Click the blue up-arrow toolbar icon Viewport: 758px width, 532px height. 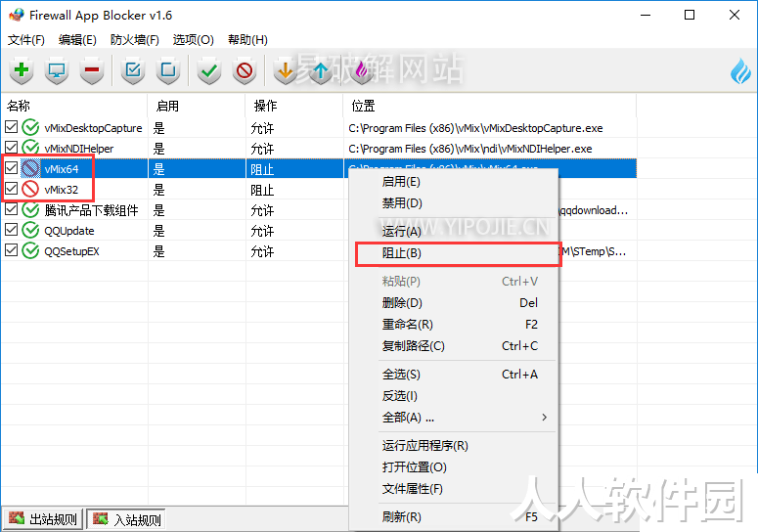coord(321,71)
